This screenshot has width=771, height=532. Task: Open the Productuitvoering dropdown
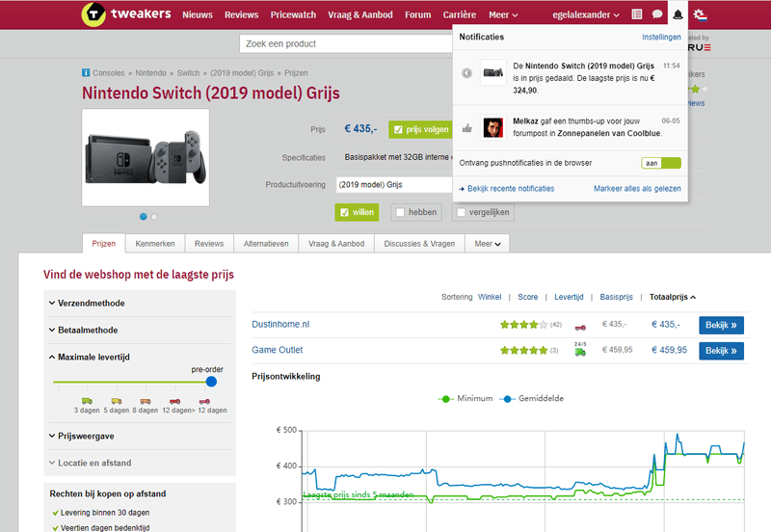pos(394,185)
